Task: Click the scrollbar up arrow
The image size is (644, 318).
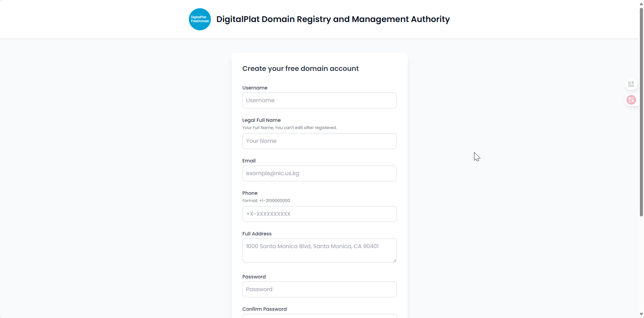Action: (641, 3)
